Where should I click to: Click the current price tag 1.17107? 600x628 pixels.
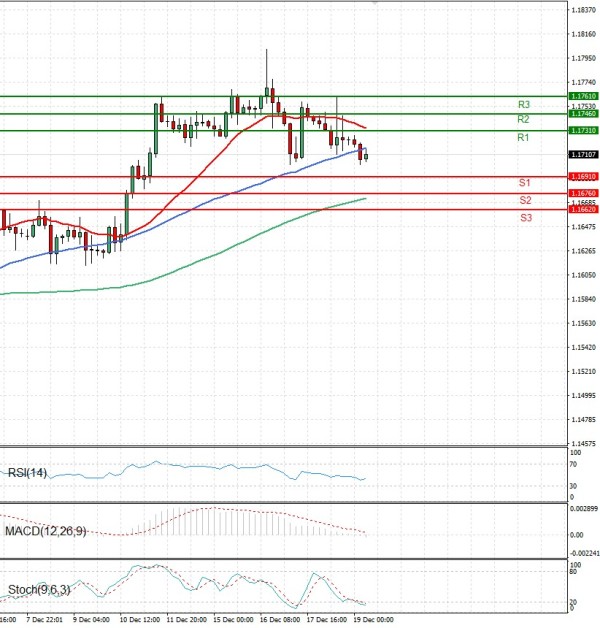coord(582,155)
